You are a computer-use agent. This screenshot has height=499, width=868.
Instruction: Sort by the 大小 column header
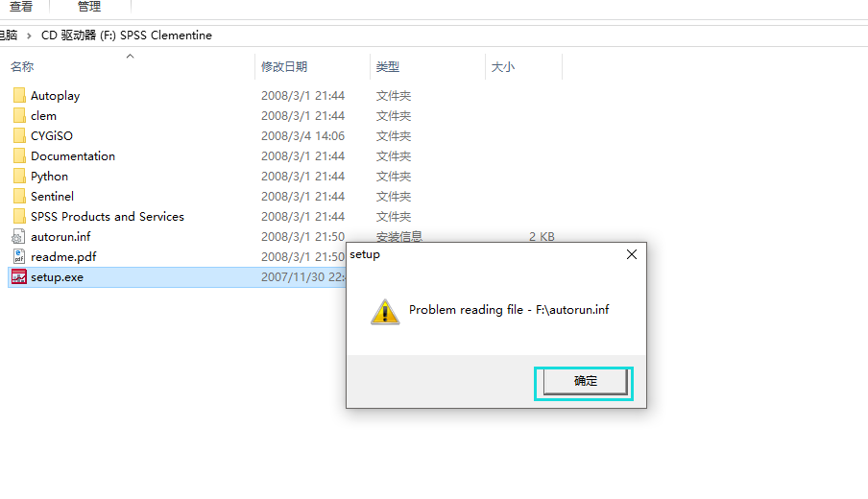[502, 67]
